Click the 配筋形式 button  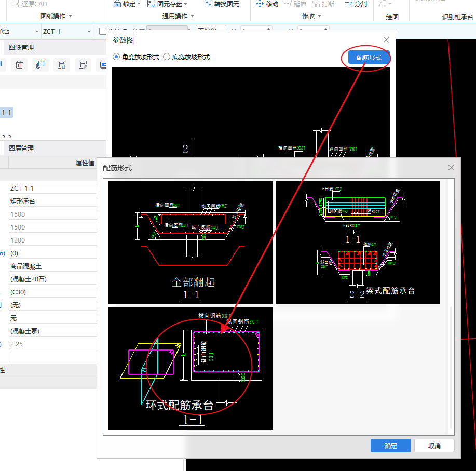point(369,58)
